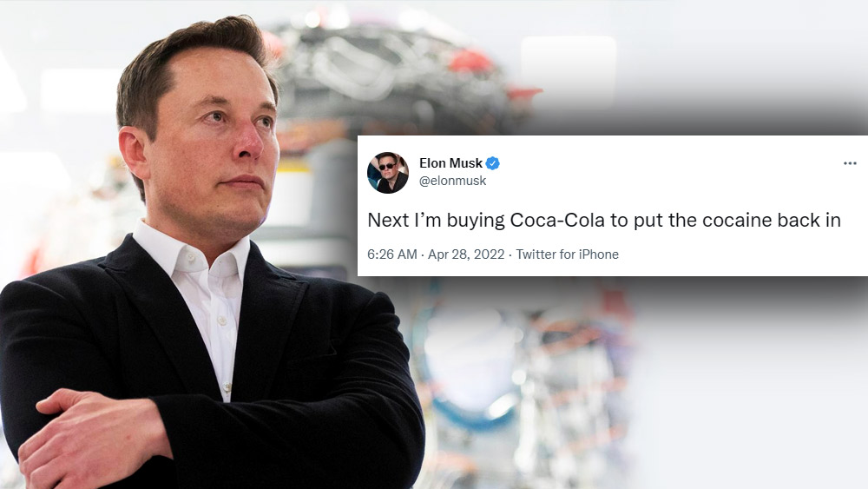
Task: Click the word Coca-Cola in the tweet
Action: pyautogui.click(x=557, y=220)
